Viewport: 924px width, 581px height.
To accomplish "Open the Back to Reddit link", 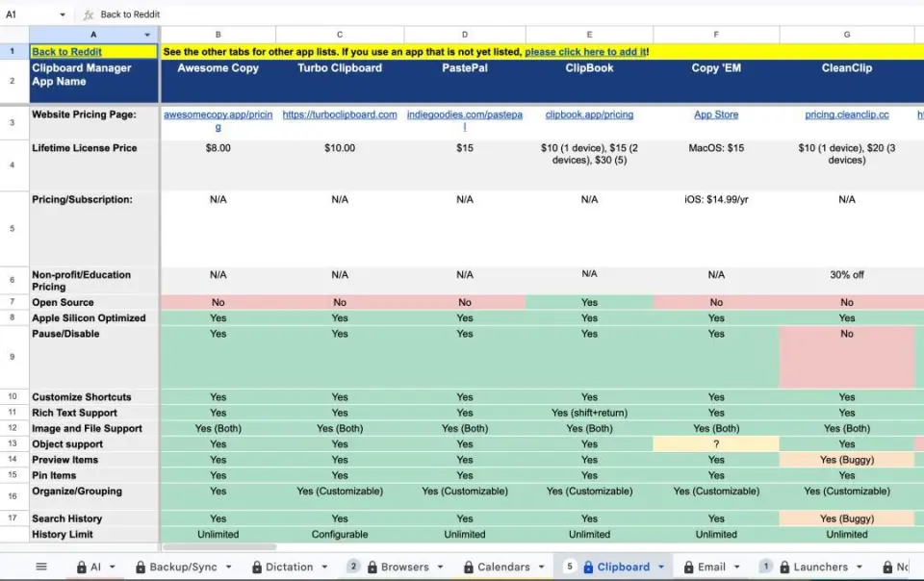I will coord(66,52).
